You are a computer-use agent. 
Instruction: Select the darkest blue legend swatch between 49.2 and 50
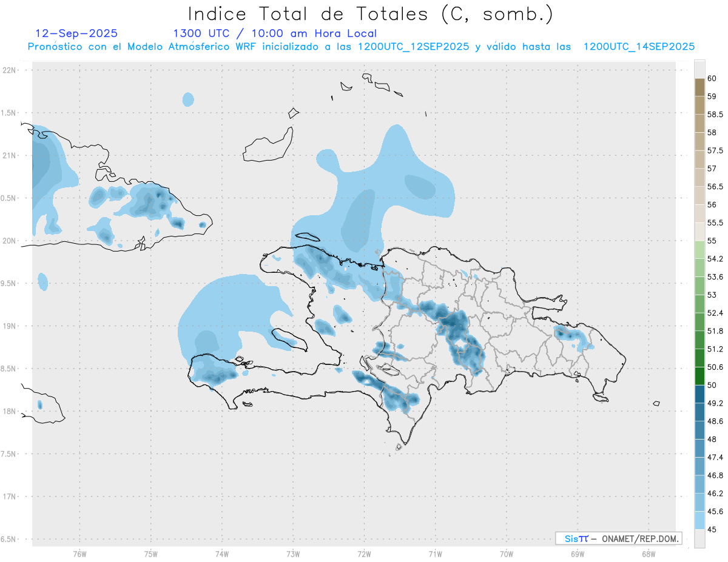pos(699,394)
